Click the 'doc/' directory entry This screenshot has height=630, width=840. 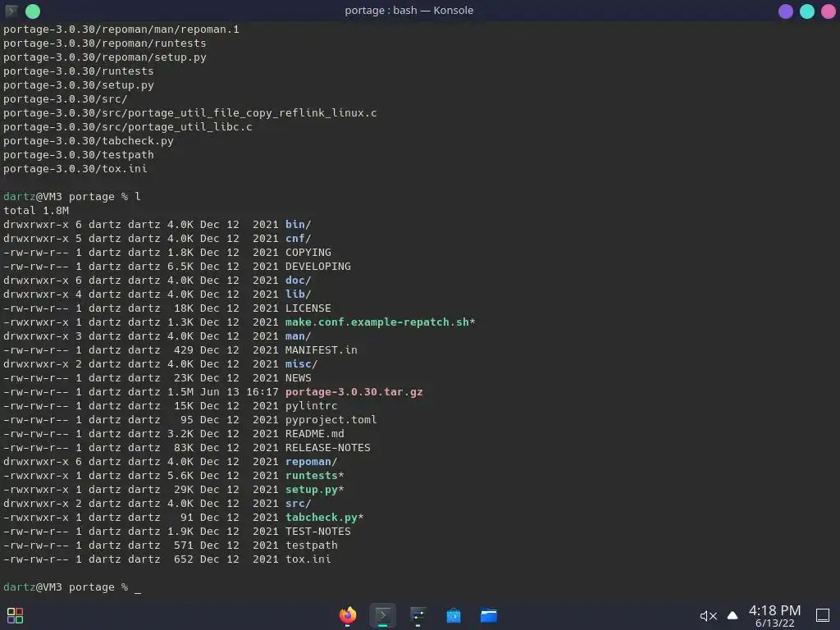click(298, 281)
